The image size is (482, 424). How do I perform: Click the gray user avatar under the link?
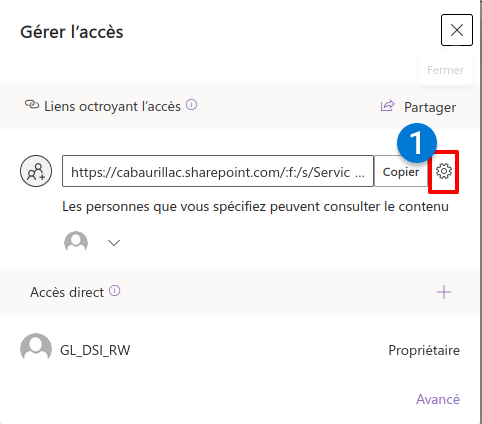click(x=76, y=241)
